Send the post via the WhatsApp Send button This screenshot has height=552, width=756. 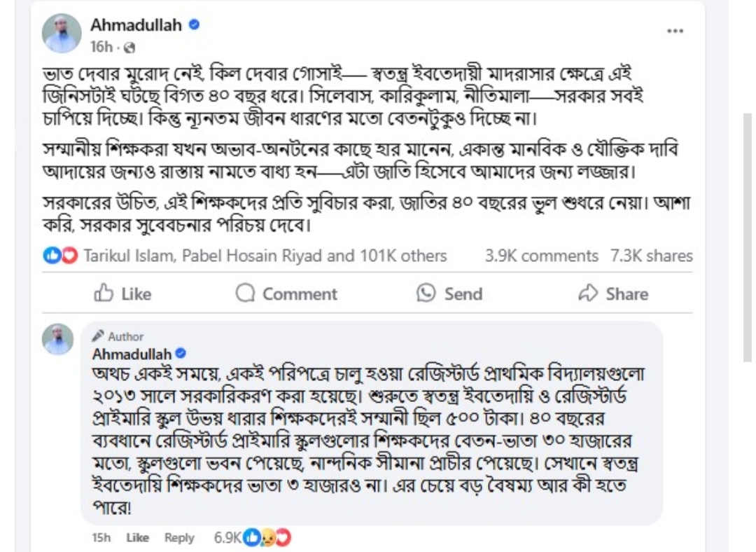pos(449,294)
